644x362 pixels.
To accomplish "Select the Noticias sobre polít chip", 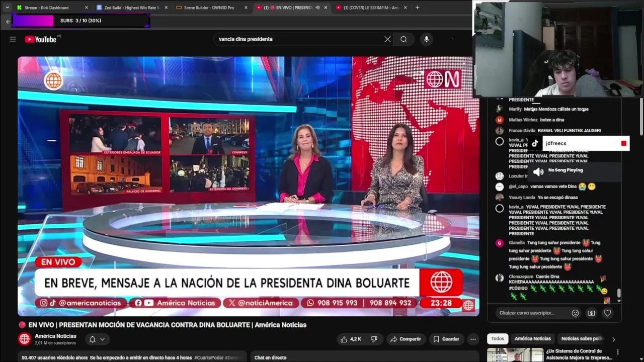I will [x=582, y=339].
